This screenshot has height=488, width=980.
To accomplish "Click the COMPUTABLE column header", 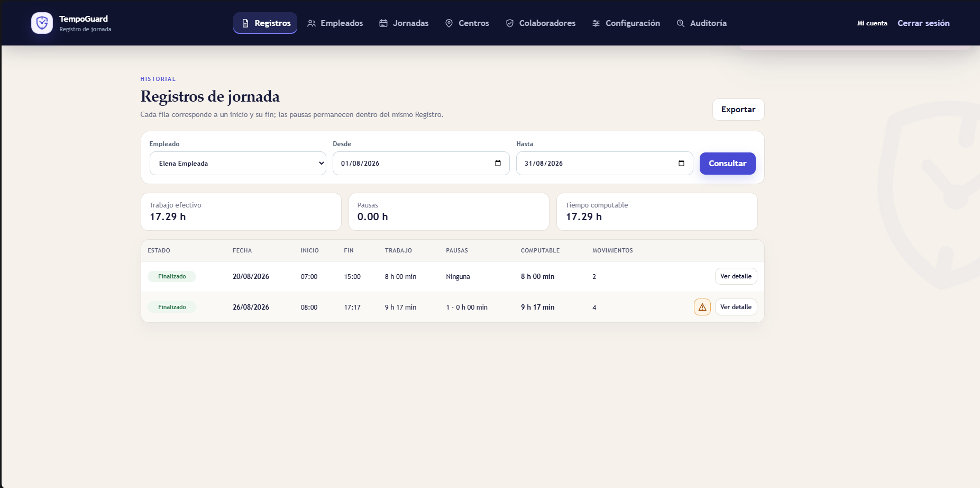I will pyautogui.click(x=540, y=250).
